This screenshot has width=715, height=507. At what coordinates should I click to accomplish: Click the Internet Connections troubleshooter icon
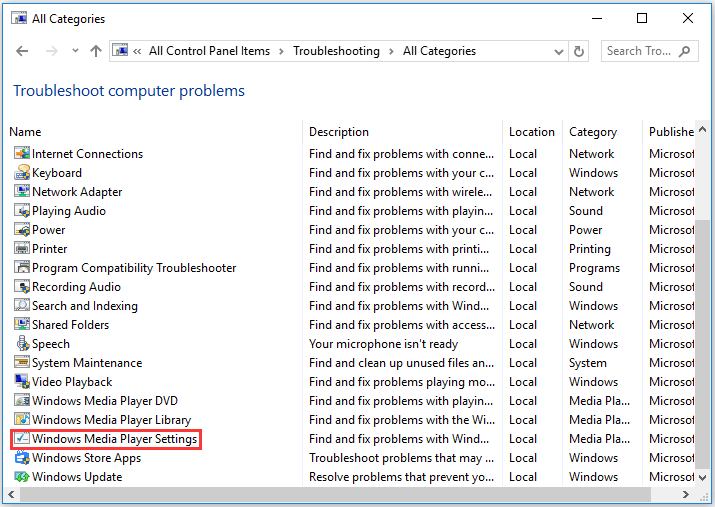coord(21,154)
